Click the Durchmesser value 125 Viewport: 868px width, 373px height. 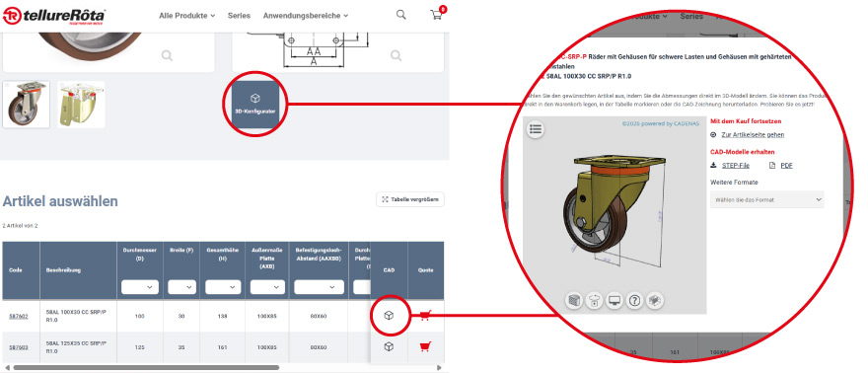139,347
